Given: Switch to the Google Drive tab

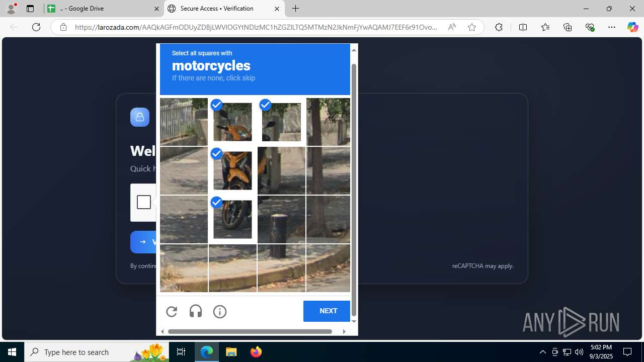Looking at the screenshot, I should tap(104, 9).
